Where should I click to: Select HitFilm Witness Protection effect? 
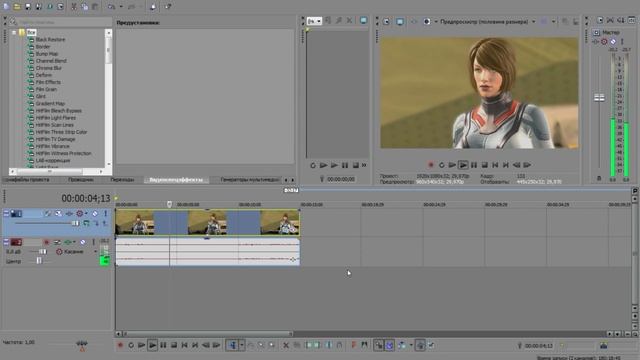point(63,153)
